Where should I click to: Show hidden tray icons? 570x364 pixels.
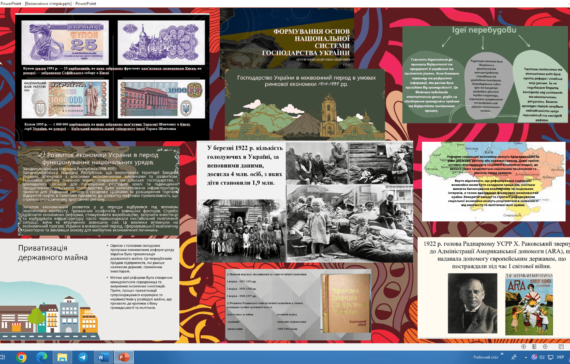coord(526,357)
